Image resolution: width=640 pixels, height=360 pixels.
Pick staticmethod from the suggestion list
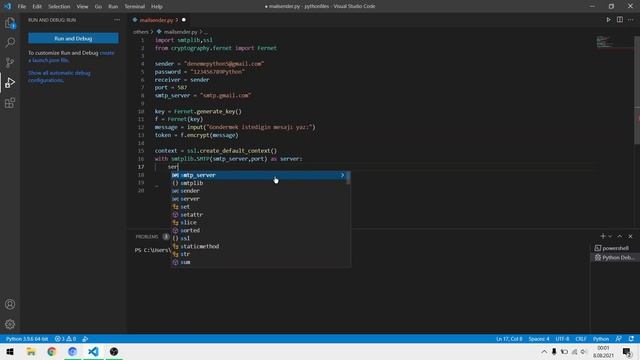(260, 247)
